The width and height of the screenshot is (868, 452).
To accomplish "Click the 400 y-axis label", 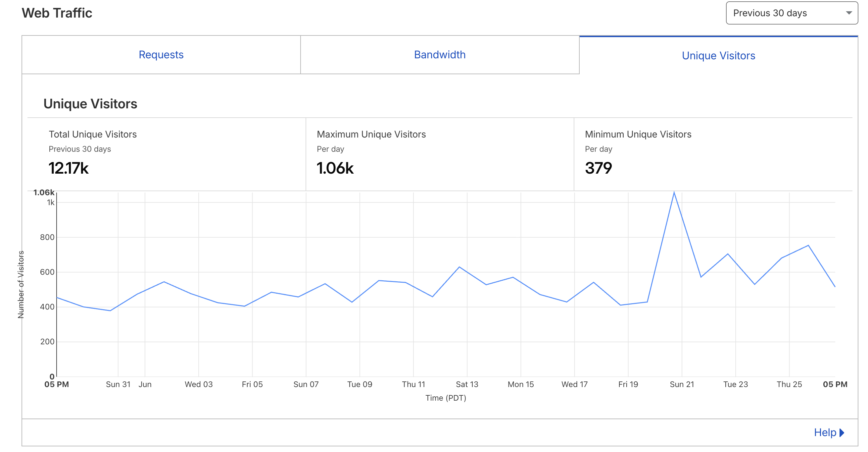I will 47,307.
